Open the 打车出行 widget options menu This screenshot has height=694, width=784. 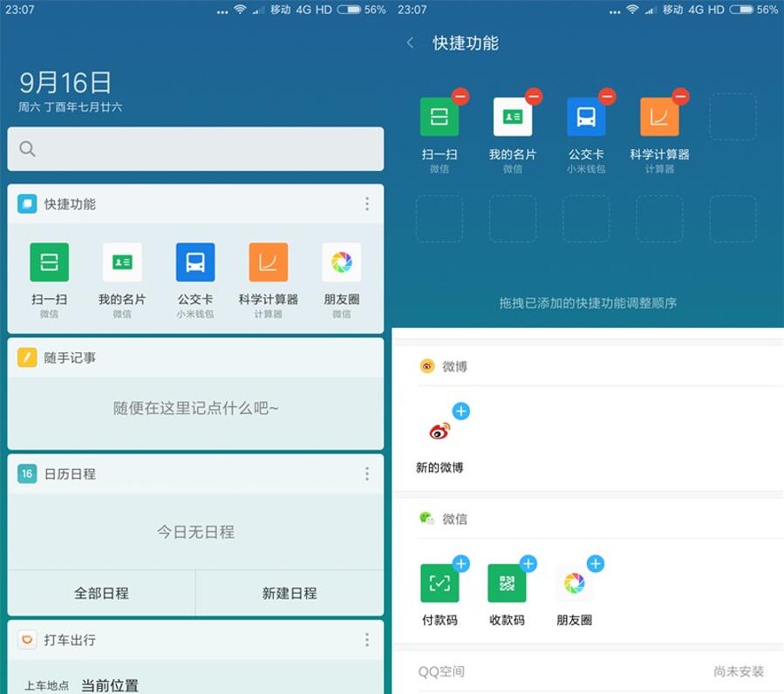click(x=367, y=640)
